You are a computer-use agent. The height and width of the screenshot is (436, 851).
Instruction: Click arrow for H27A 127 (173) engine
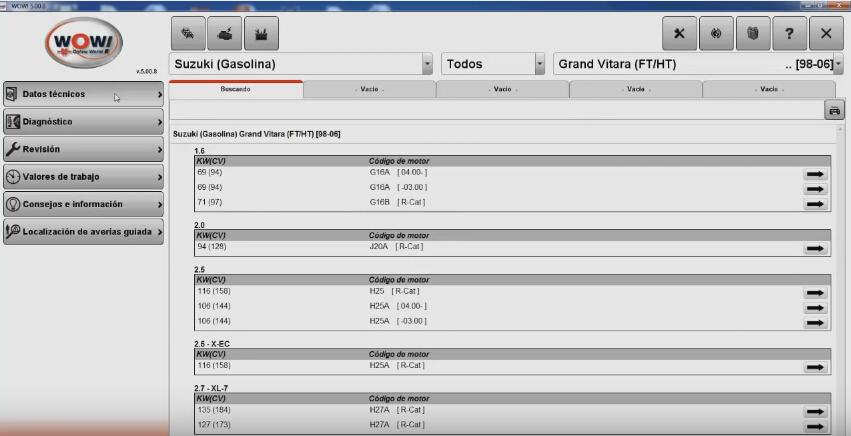click(x=815, y=426)
